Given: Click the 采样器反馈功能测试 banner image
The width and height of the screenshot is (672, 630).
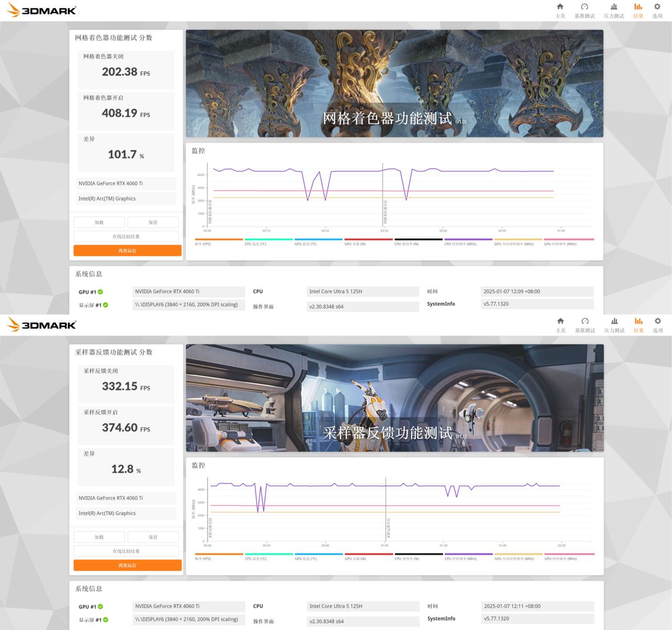Looking at the screenshot, I should pyautogui.click(x=394, y=398).
